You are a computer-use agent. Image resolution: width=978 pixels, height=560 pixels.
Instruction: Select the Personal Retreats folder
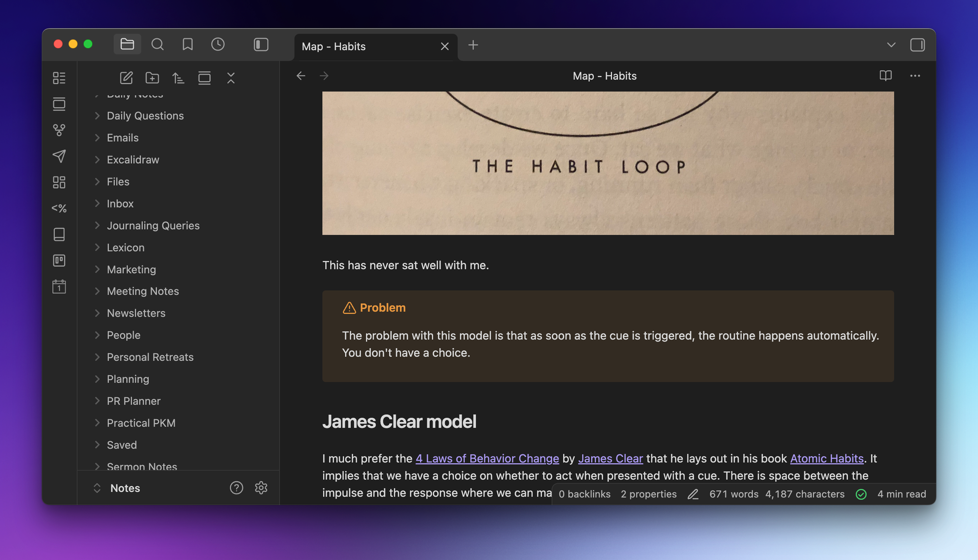point(150,357)
